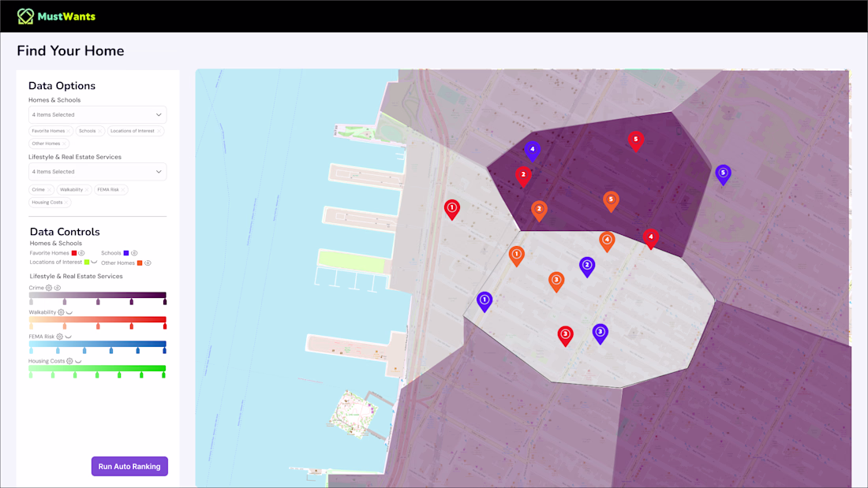Click the MustWants heart logo

coord(25,16)
